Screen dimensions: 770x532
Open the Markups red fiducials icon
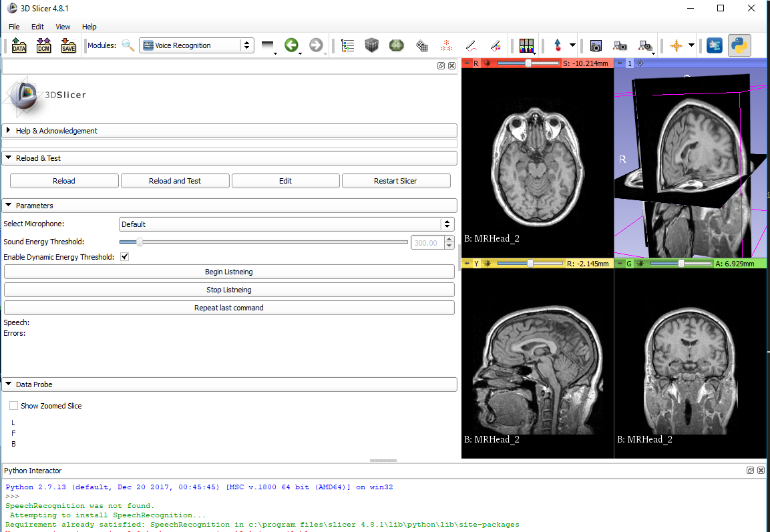click(446, 45)
